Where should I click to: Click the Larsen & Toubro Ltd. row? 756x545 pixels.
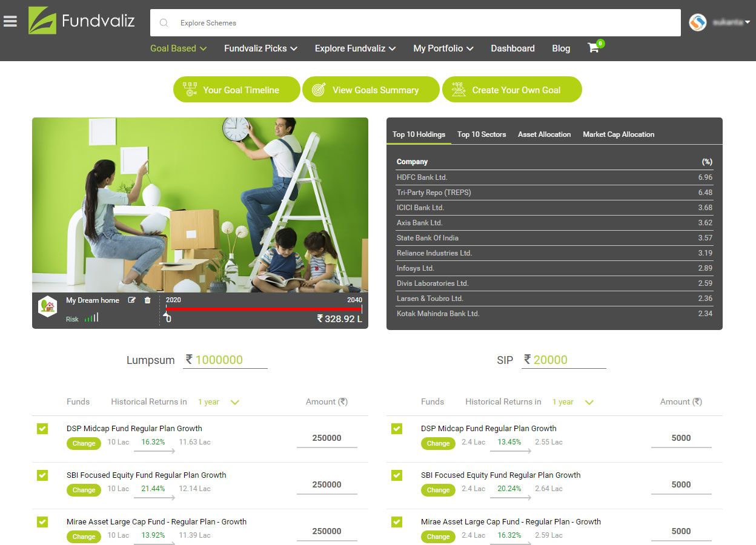(554, 299)
